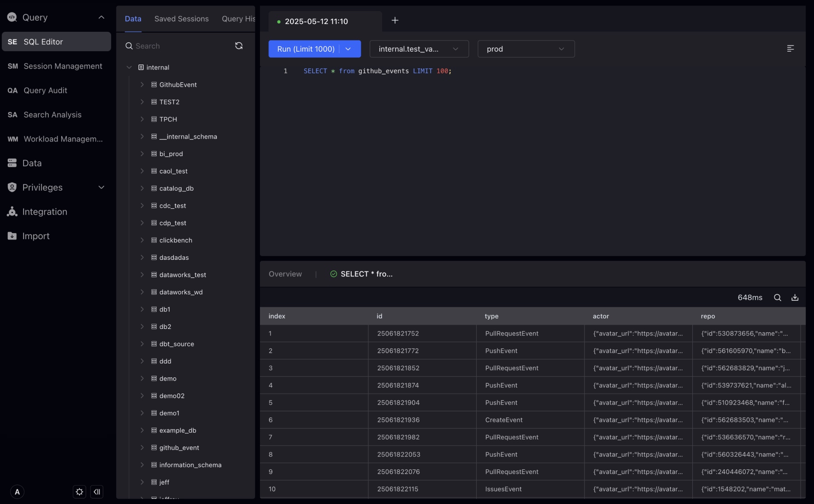Click the format SQL icon in the editor toolbar
814x504 pixels.
click(x=790, y=48)
